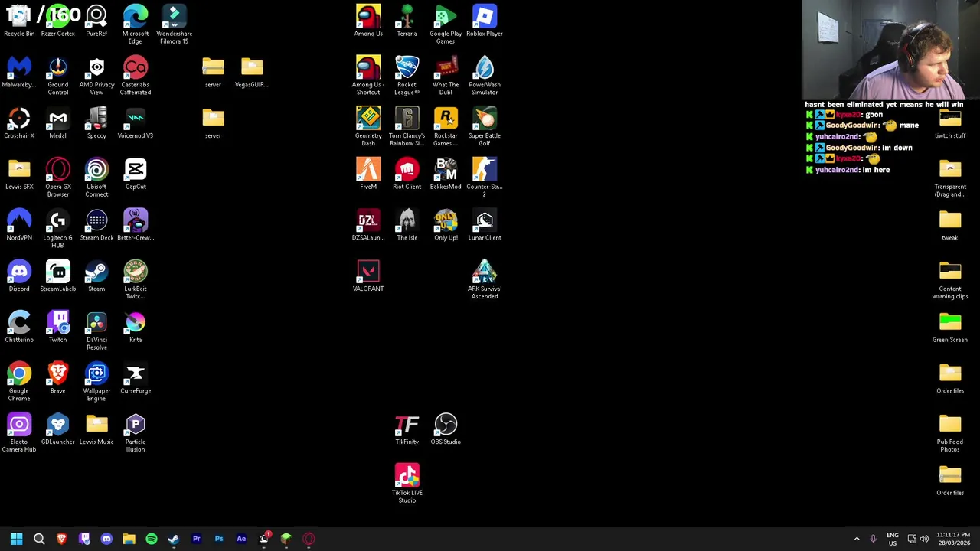Viewport: 980px width, 551px height.
Task: Open Google Play Games shortcut
Action: [446, 24]
